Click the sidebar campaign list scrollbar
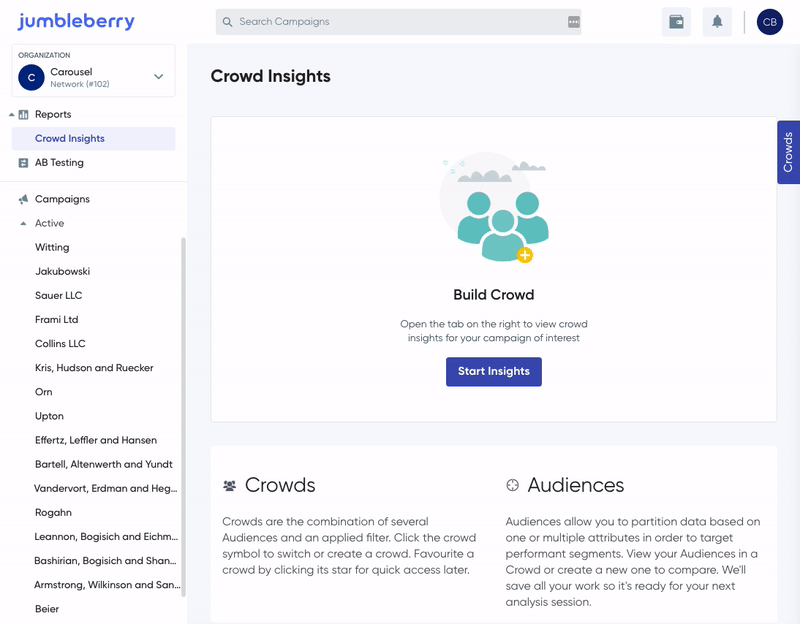Image resolution: width=800 pixels, height=624 pixels. pos(183,417)
